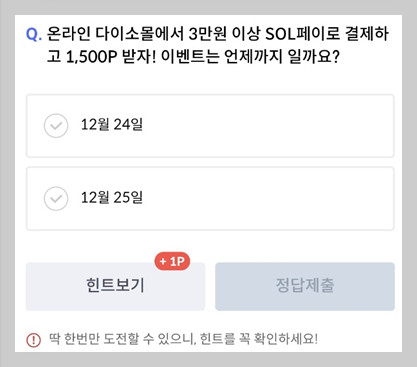Open the hint with 힌트보기 button

115,286
